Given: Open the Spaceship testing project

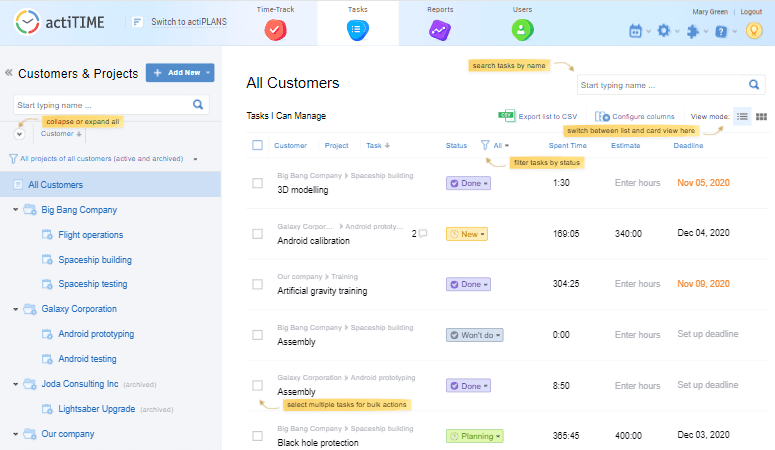Looking at the screenshot, I should pyautogui.click(x=92, y=284).
